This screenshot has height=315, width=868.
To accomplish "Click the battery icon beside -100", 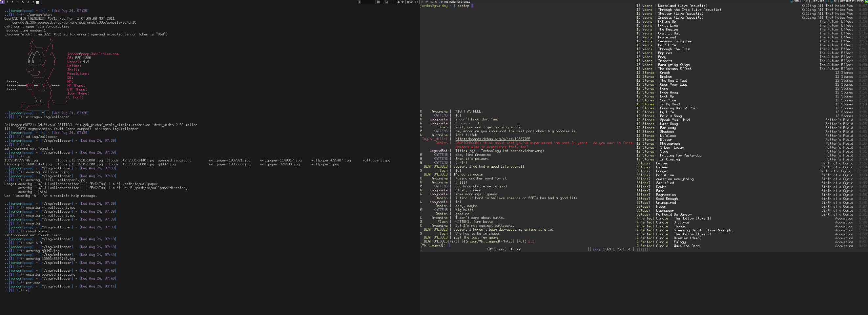I will pyautogui.click(x=791, y=1).
